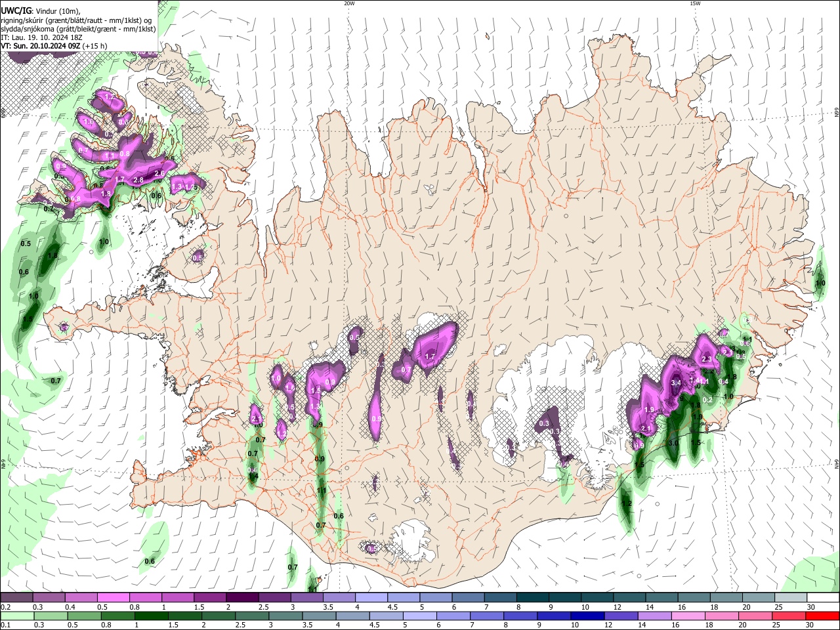Select the slate blue 6 swatch, top legend row

468,598
